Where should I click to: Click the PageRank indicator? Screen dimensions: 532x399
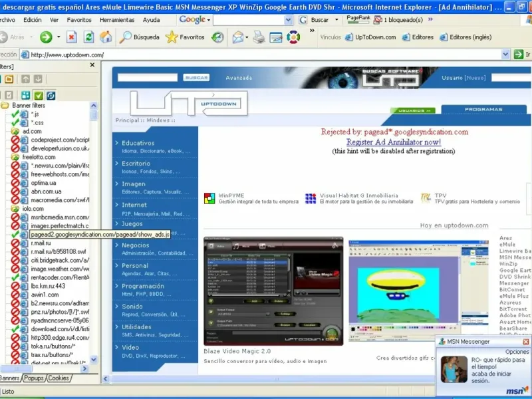[358, 19]
